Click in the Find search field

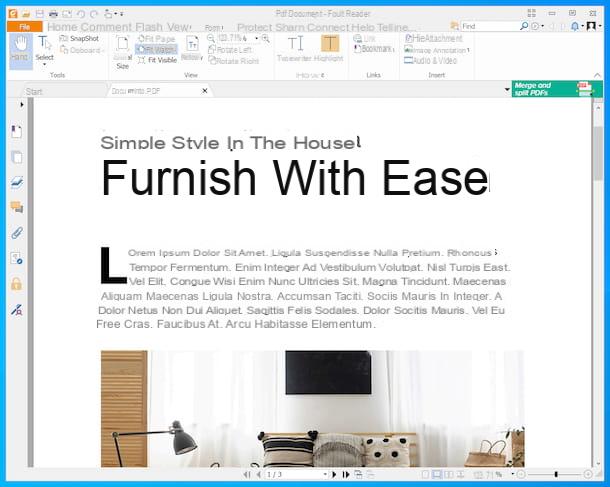(489, 26)
